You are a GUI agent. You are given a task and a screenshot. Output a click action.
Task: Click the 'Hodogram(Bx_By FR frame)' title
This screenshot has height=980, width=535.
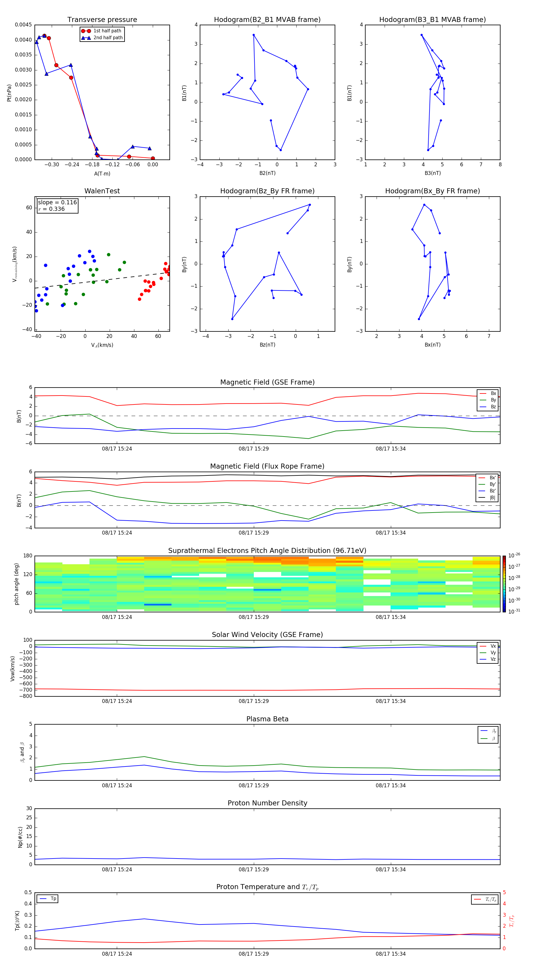pos(432,191)
